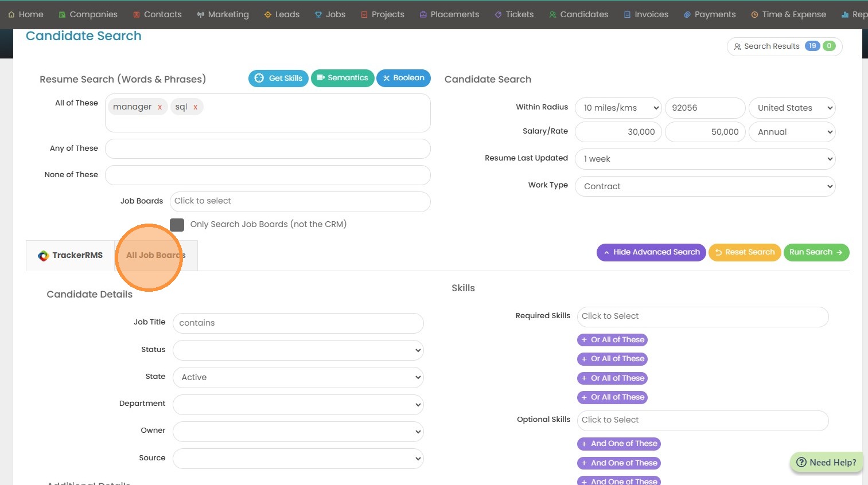Image resolution: width=868 pixels, height=485 pixels.
Task: Open the Within Radius miles dropdown
Action: point(618,108)
